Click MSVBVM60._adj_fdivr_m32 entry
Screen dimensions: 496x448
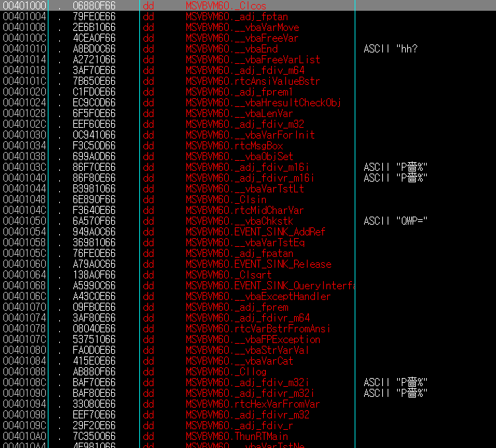pyautogui.click(x=248, y=414)
